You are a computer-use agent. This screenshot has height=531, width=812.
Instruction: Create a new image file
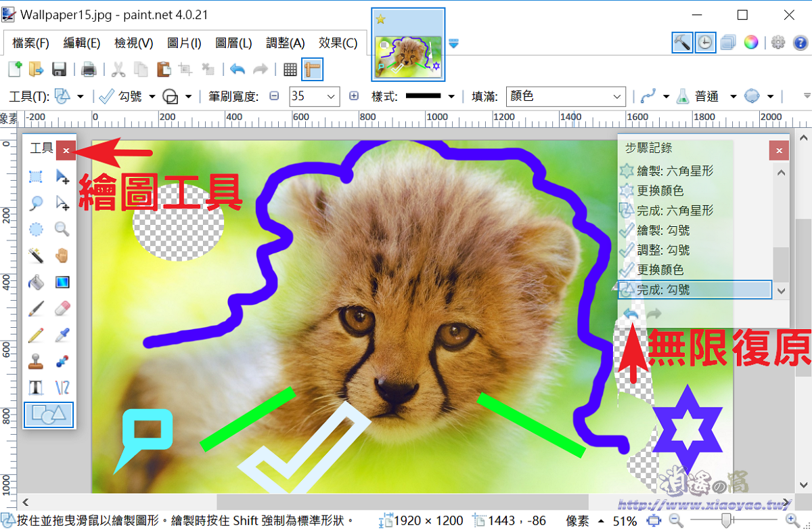15,69
